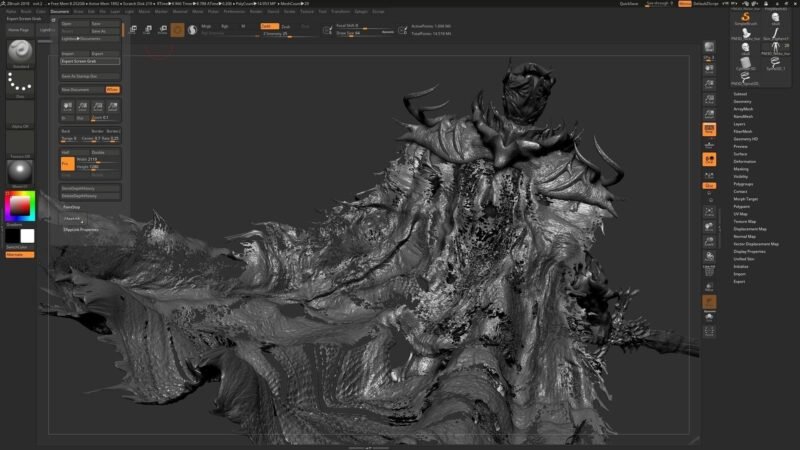Click the Move transform icon on top shelf
The height and width of the screenshot is (450, 800).
click(133, 30)
